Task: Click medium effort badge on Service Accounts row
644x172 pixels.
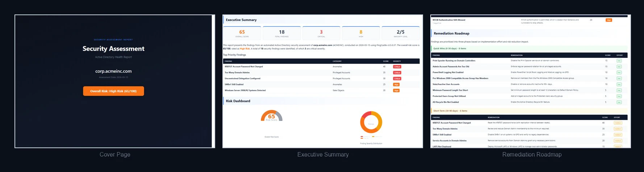Action: 618,141
